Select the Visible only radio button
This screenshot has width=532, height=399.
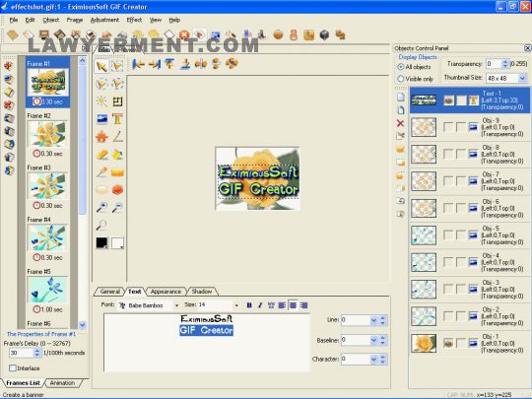401,79
